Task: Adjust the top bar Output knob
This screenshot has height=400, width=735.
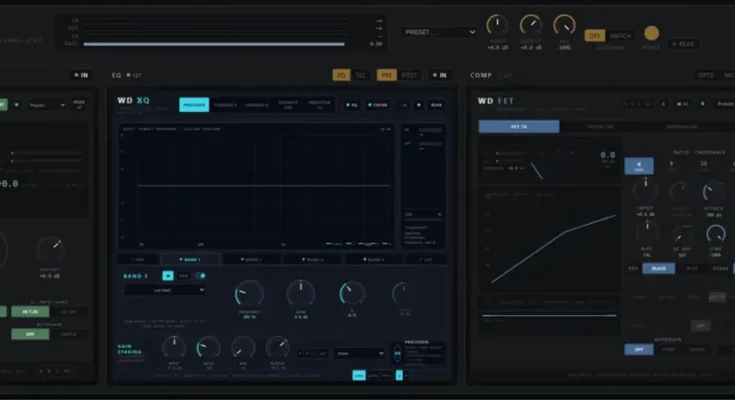Action: click(x=531, y=25)
